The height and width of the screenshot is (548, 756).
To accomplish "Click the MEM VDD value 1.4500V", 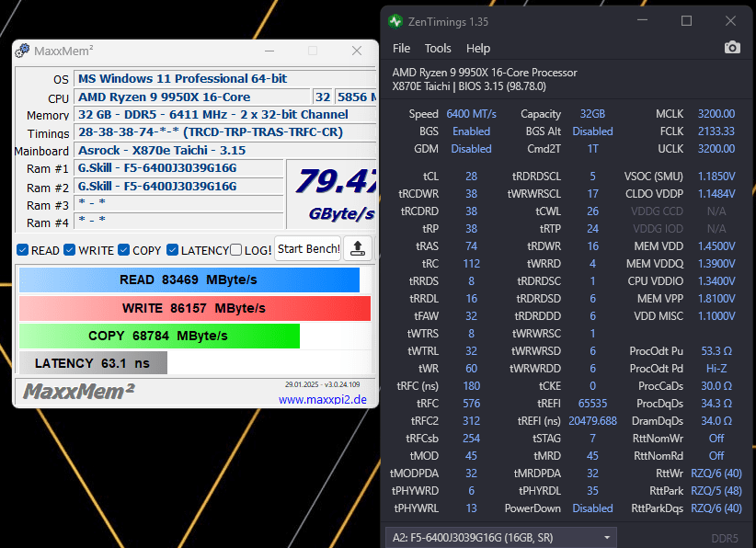I will 716,246.
